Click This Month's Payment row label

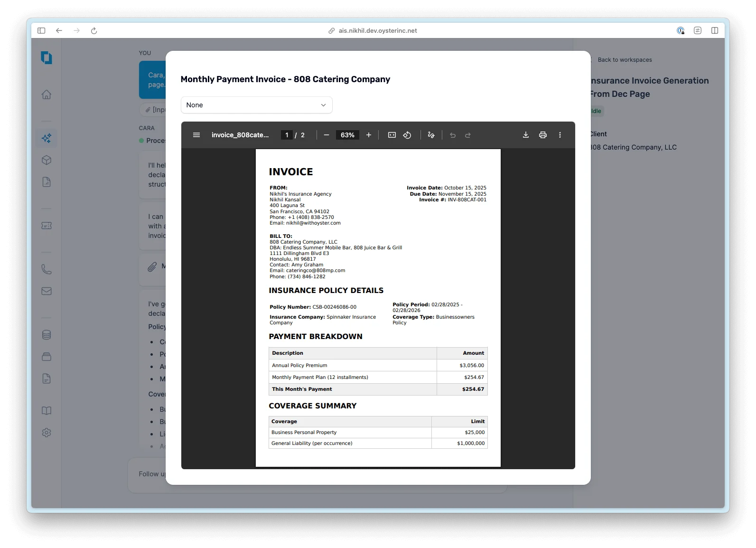(x=302, y=389)
